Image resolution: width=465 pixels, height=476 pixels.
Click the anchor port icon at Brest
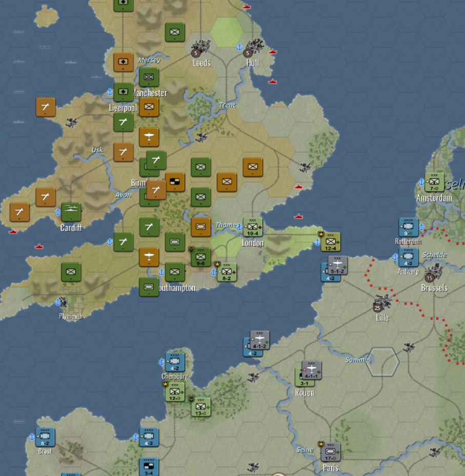pyautogui.click(x=32, y=437)
